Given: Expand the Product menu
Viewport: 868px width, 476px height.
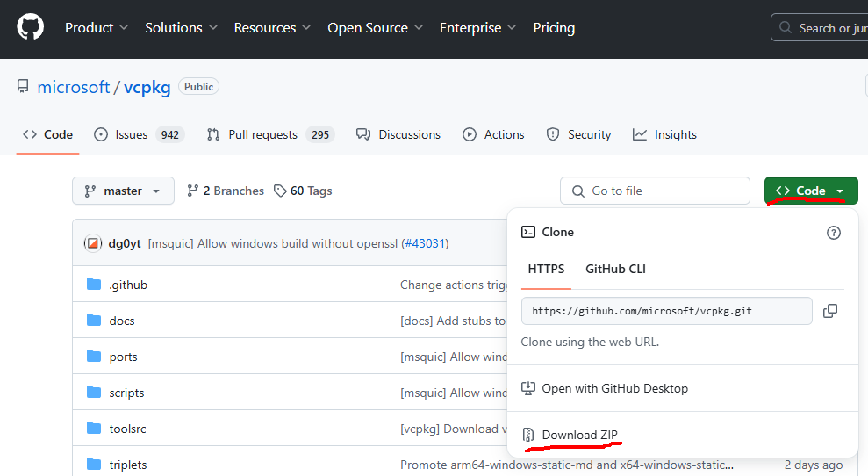Looking at the screenshot, I should [97, 28].
